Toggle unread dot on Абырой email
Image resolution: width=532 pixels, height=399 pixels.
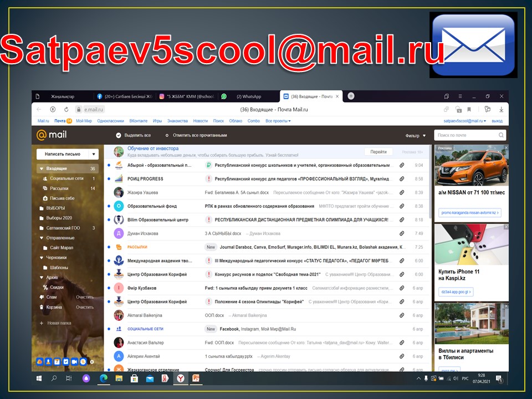pyautogui.click(x=109, y=165)
